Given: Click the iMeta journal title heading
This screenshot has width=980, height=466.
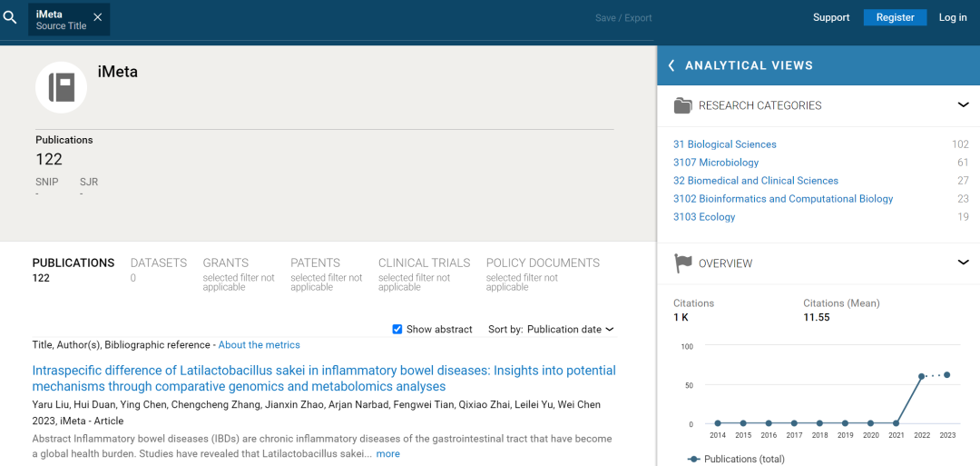Looking at the screenshot, I should [x=117, y=72].
